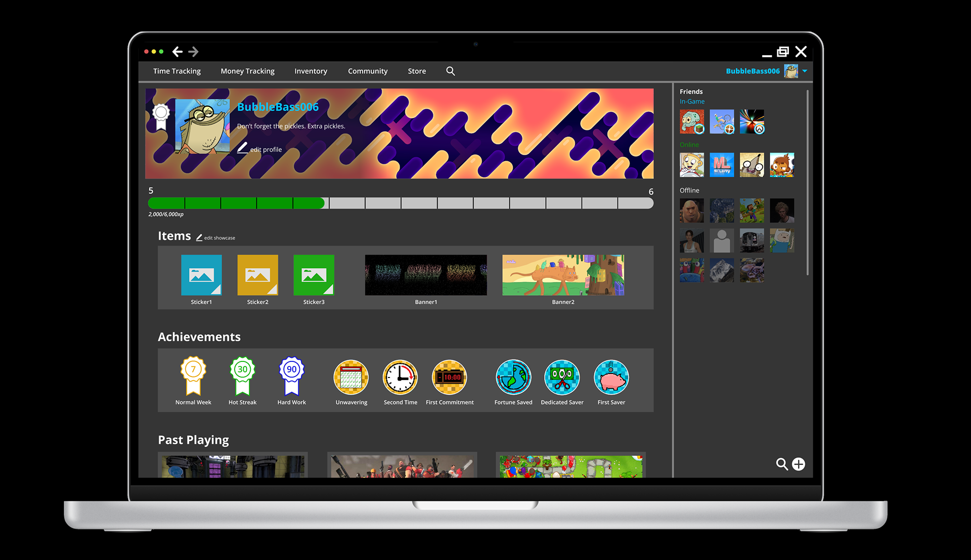The image size is (971, 560).
Task: Click the Second Time clock achievement
Action: [x=400, y=378]
